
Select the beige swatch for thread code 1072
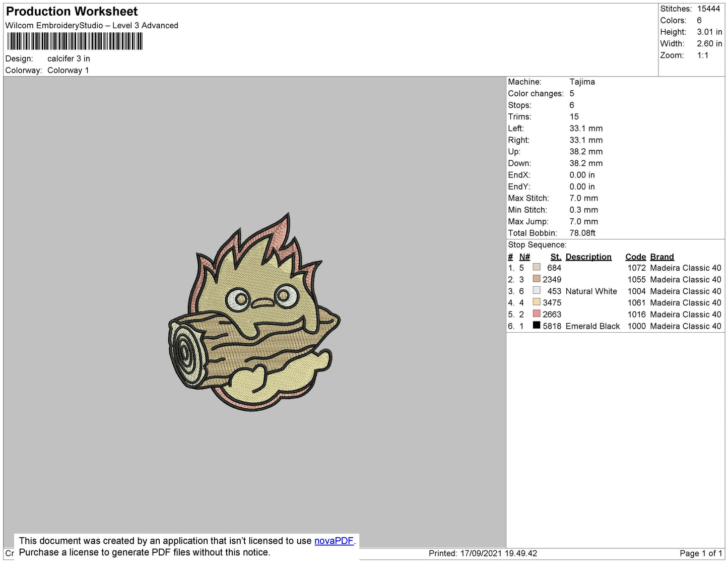tap(537, 267)
